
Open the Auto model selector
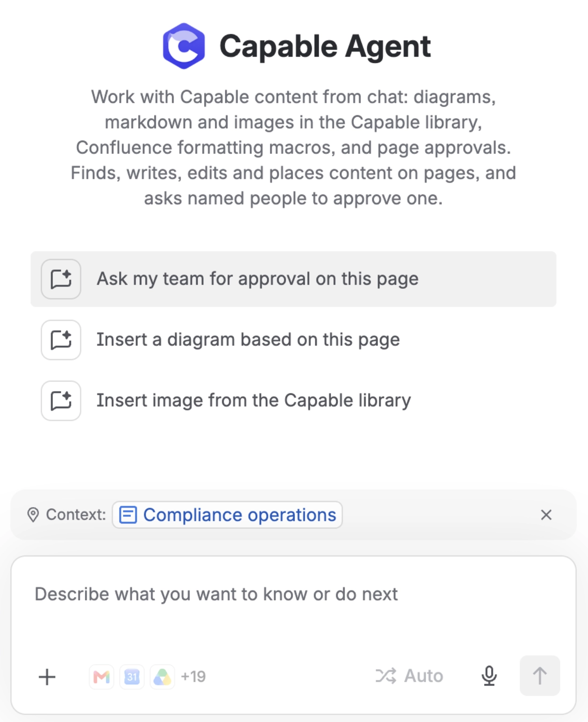[410, 676]
